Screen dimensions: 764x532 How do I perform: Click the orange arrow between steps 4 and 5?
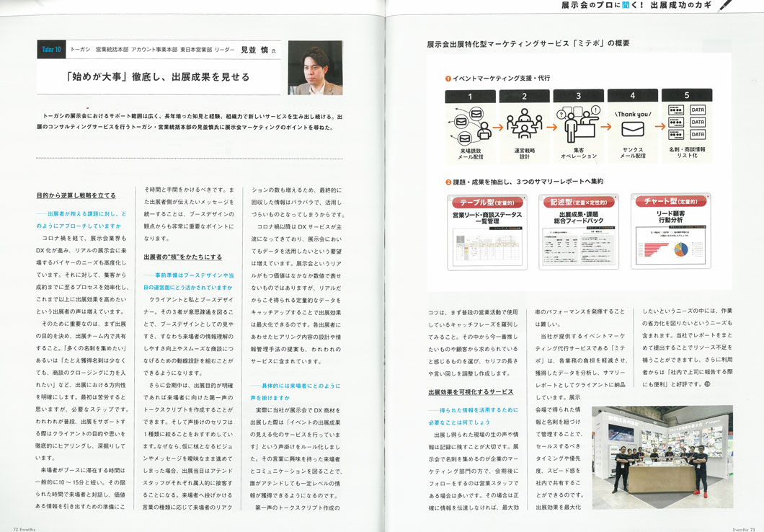tap(659, 126)
